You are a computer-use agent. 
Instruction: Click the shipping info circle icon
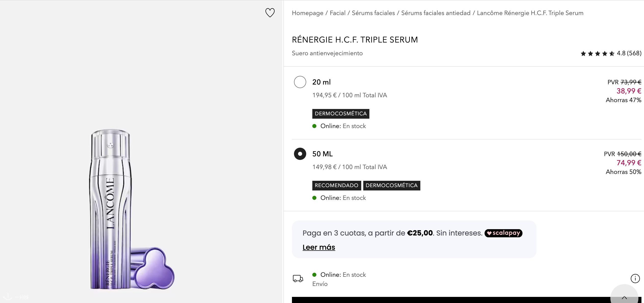click(x=635, y=279)
